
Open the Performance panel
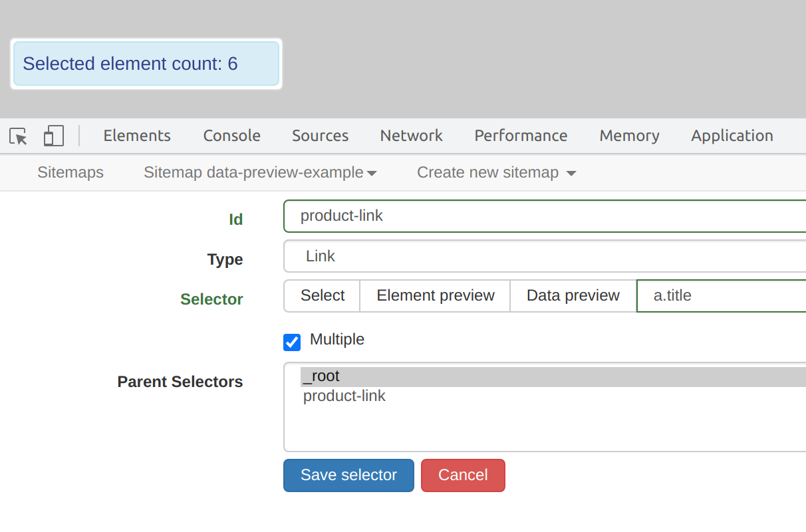point(521,136)
